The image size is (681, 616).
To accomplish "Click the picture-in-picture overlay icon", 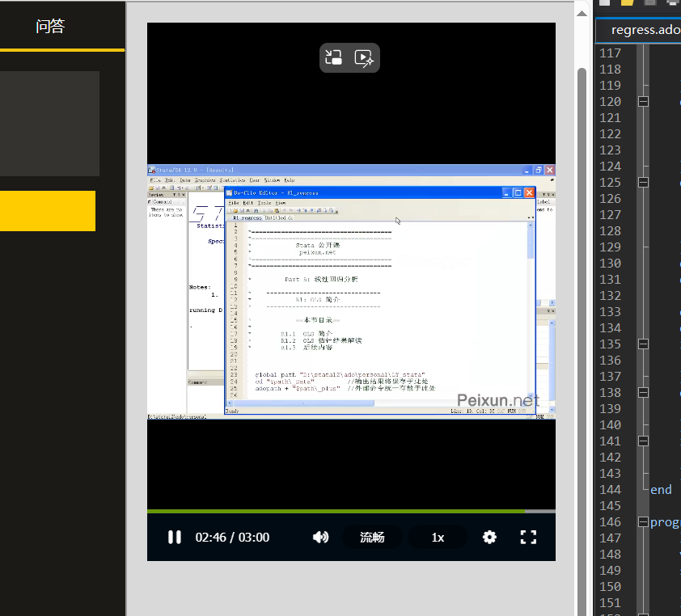I will tap(334, 57).
